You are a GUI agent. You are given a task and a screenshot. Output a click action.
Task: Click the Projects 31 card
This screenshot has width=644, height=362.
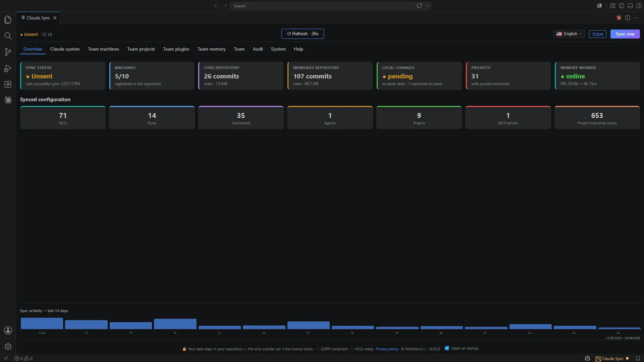click(508, 76)
